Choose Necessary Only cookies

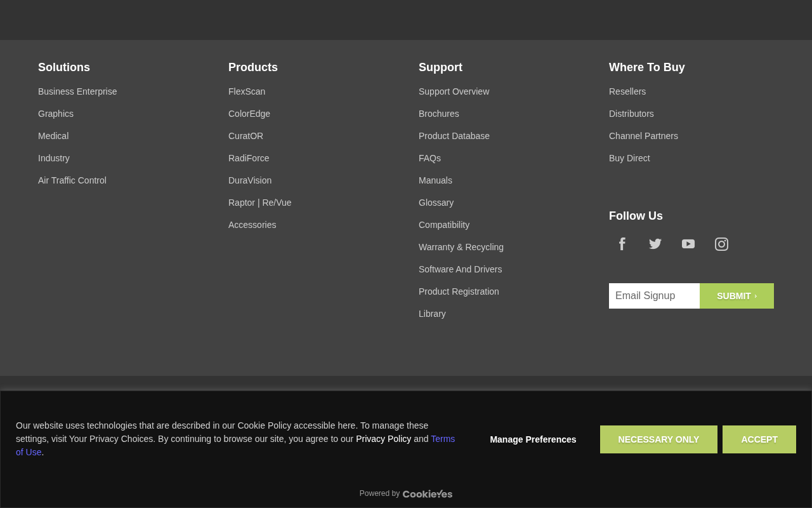pyautogui.click(x=658, y=439)
